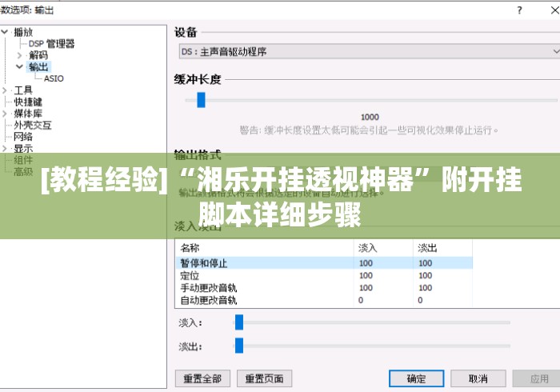Click the 淡入 column header

pyautogui.click(x=383, y=248)
